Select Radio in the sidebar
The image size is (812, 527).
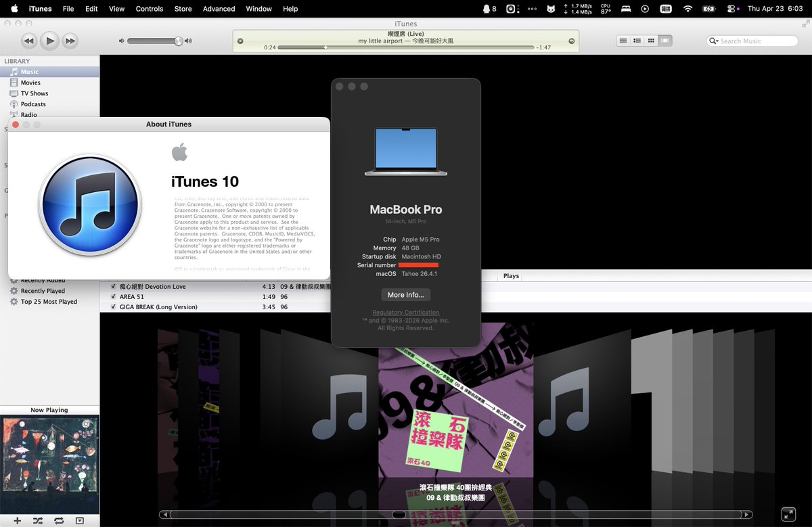coord(49,114)
